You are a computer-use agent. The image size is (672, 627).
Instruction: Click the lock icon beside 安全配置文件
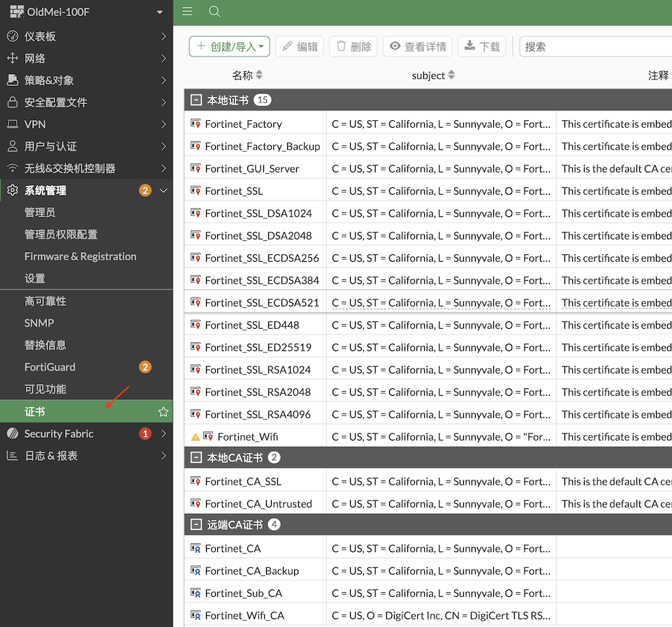click(13, 102)
